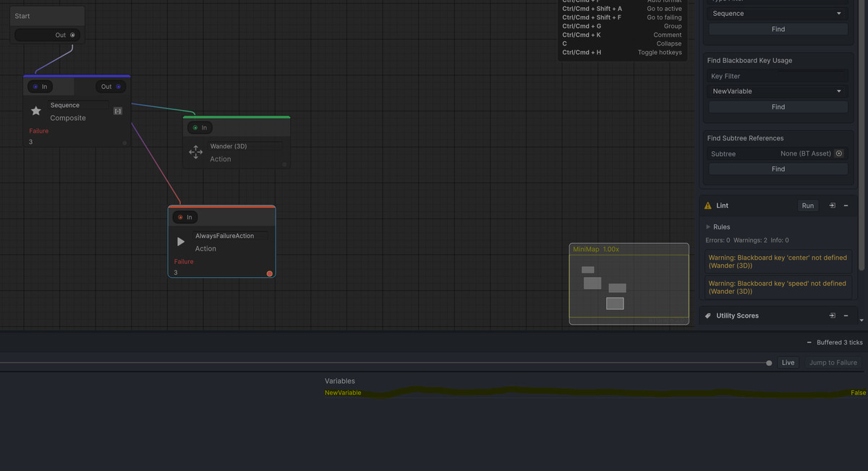Click the timeline slider handle
The width and height of the screenshot is (868, 471).
coord(769,362)
